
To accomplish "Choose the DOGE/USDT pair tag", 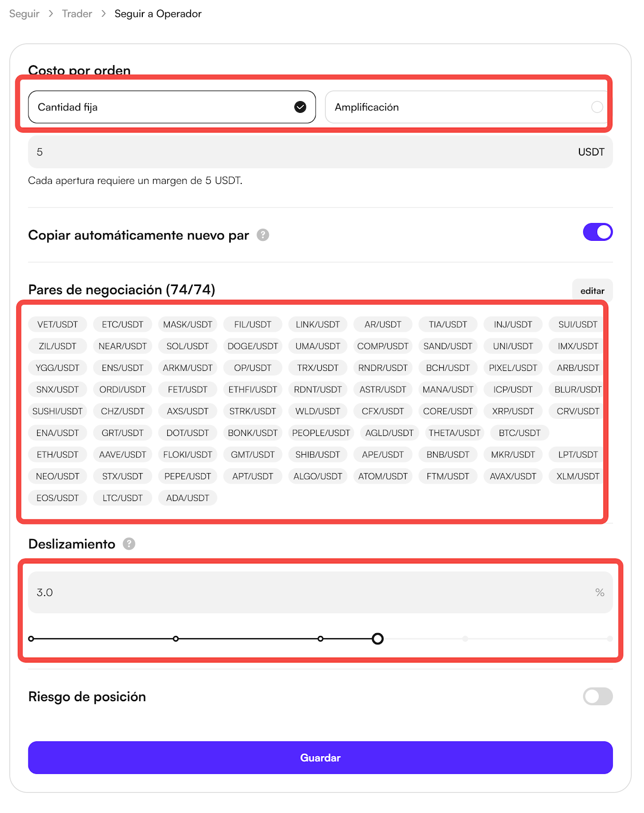I will (x=253, y=346).
